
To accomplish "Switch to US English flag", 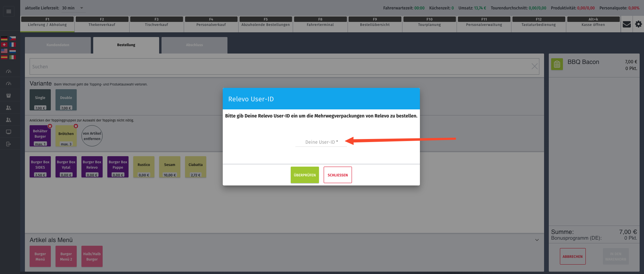I will 4,51.
